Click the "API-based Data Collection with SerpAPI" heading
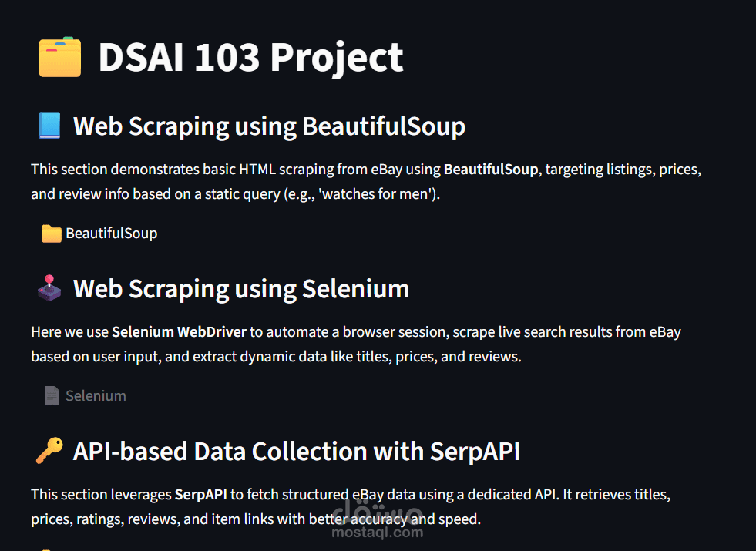756x551 pixels. tap(297, 451)
